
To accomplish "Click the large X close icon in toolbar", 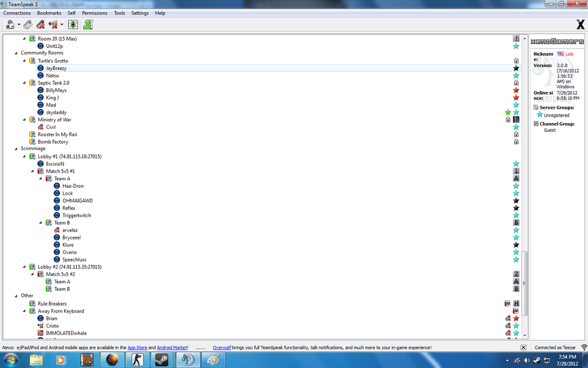I will coord(580,25).
